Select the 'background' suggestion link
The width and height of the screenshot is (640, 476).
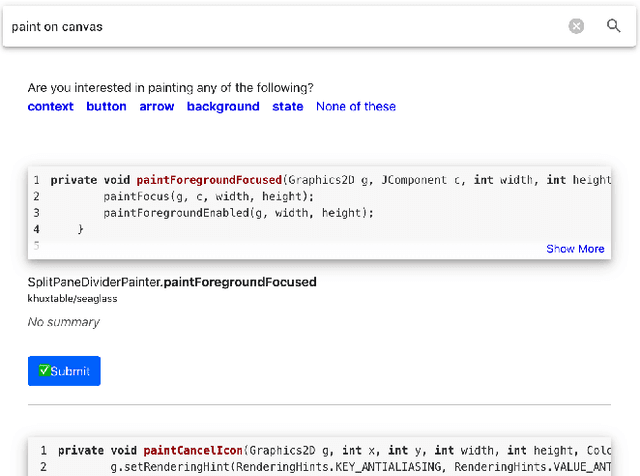click(223, 106)
